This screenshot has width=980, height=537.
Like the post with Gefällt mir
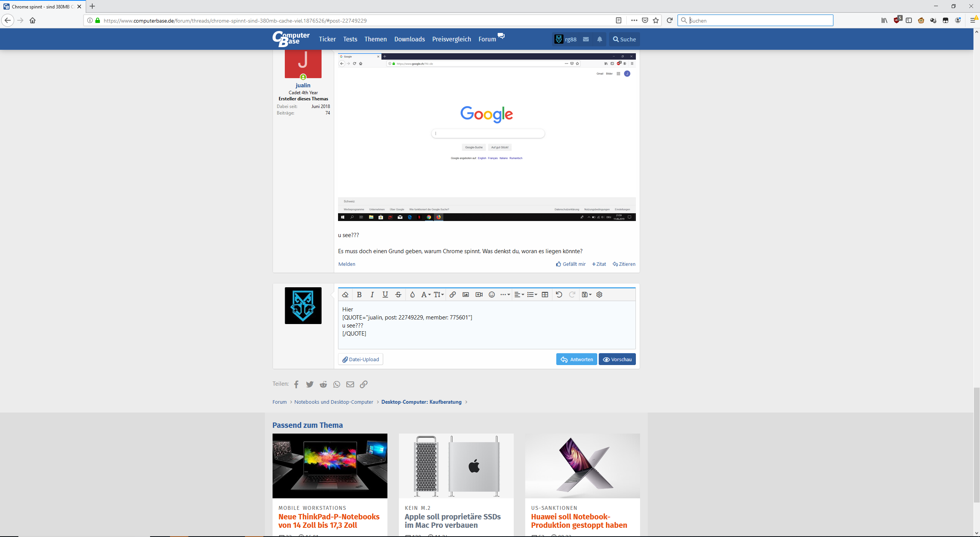pos(571,264)
